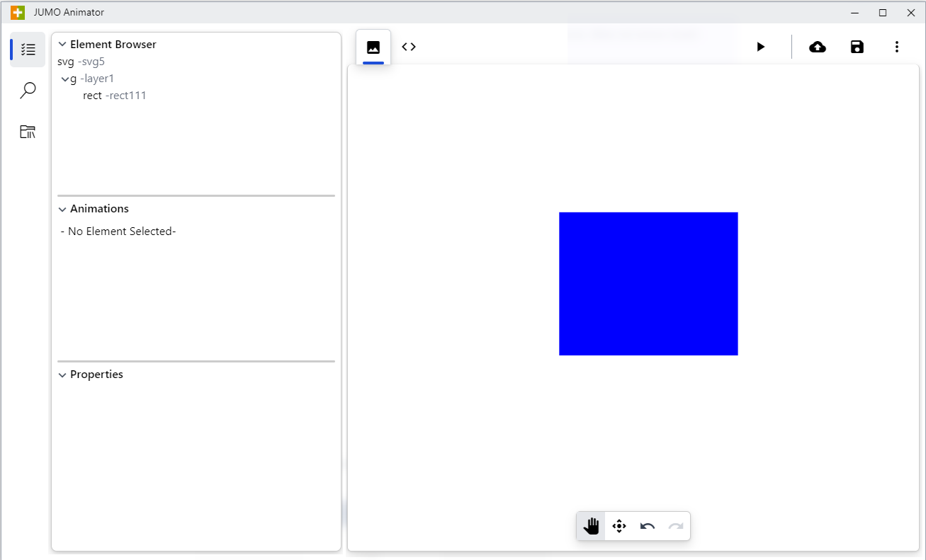Viewport: 926px width, 560px height.
Task: Open the library panel icon
Action: (28, 132)
